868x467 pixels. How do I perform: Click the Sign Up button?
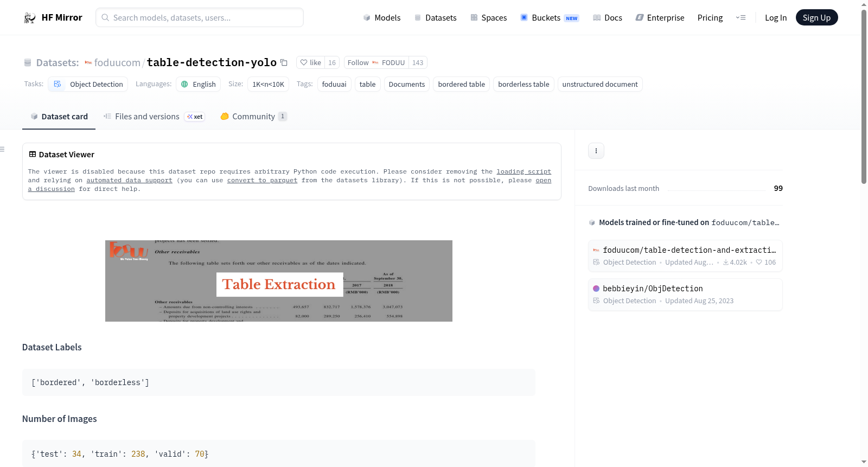point(816,17)
